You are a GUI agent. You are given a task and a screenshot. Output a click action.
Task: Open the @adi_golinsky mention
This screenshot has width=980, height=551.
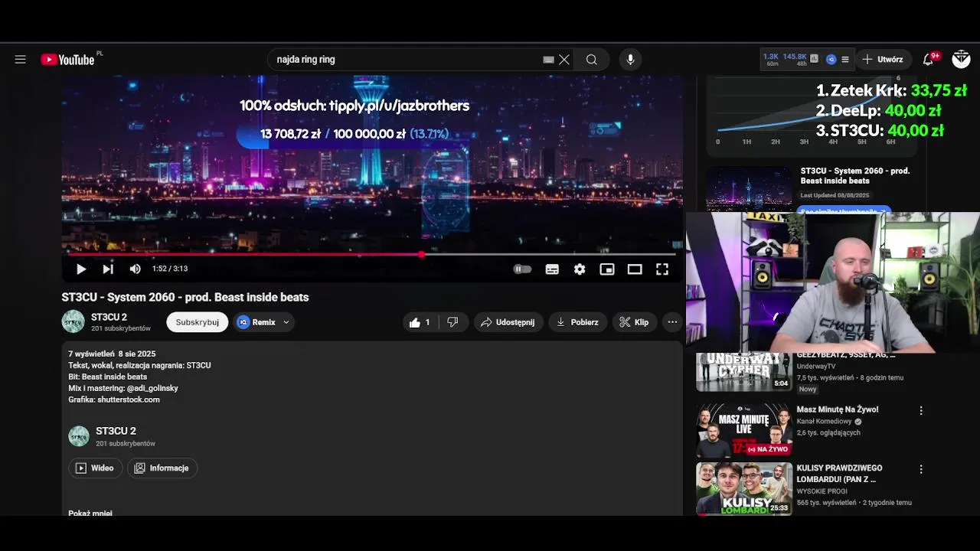[152, 388]
